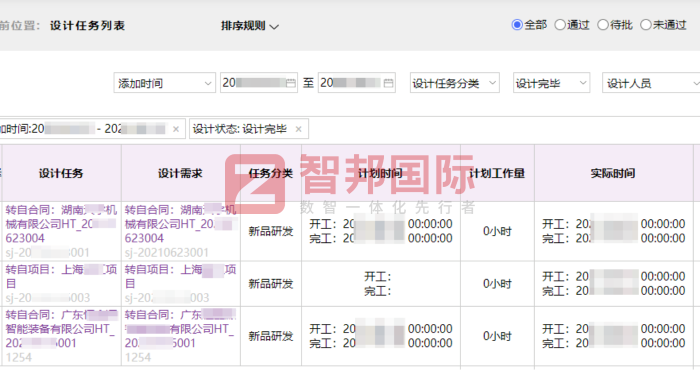Open the 排序规则 dropdown
700x370 pixels.
(250, 26)
